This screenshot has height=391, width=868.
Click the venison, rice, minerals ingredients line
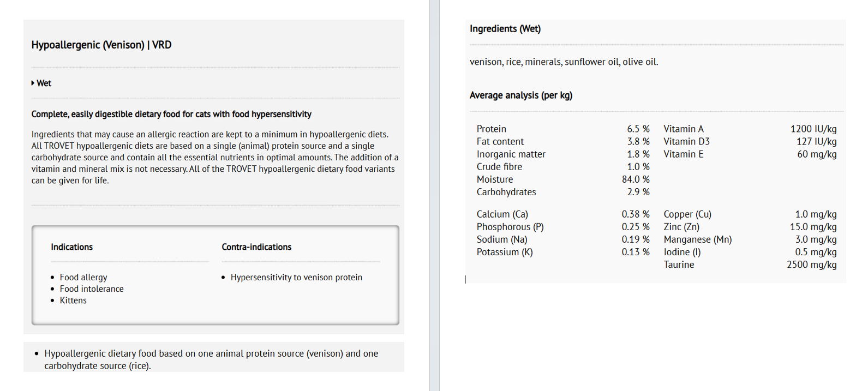coord(564,62)
